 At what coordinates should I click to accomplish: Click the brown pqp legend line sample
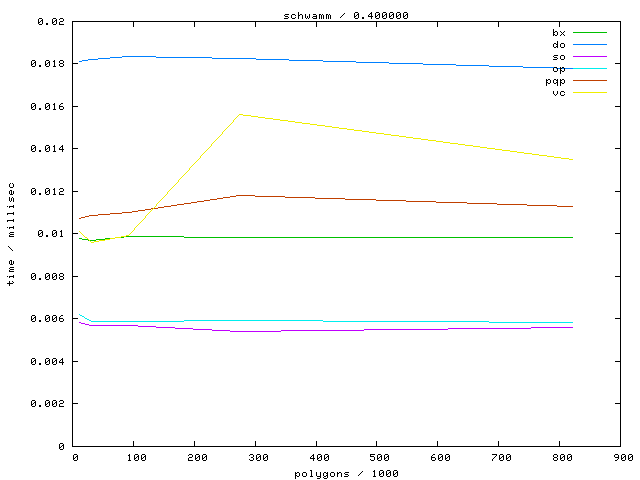pyautogui.click(x=589, y=81)
